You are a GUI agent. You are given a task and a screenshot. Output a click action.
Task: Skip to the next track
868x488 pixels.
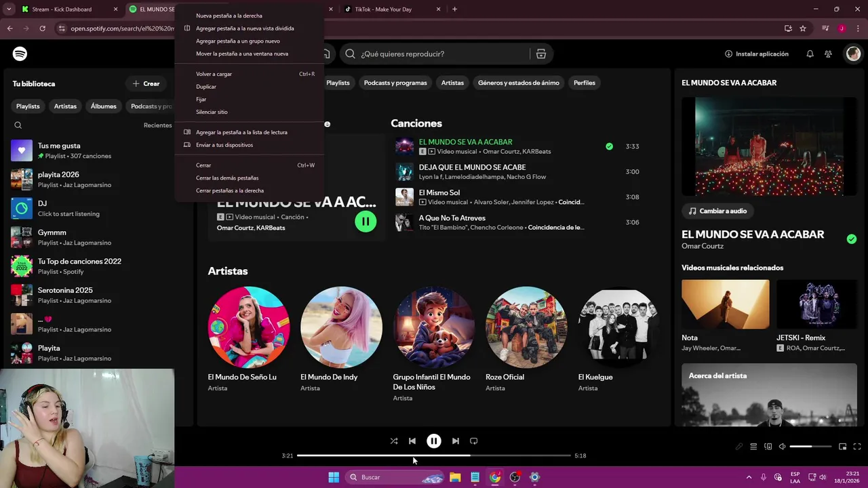point(456,441)
